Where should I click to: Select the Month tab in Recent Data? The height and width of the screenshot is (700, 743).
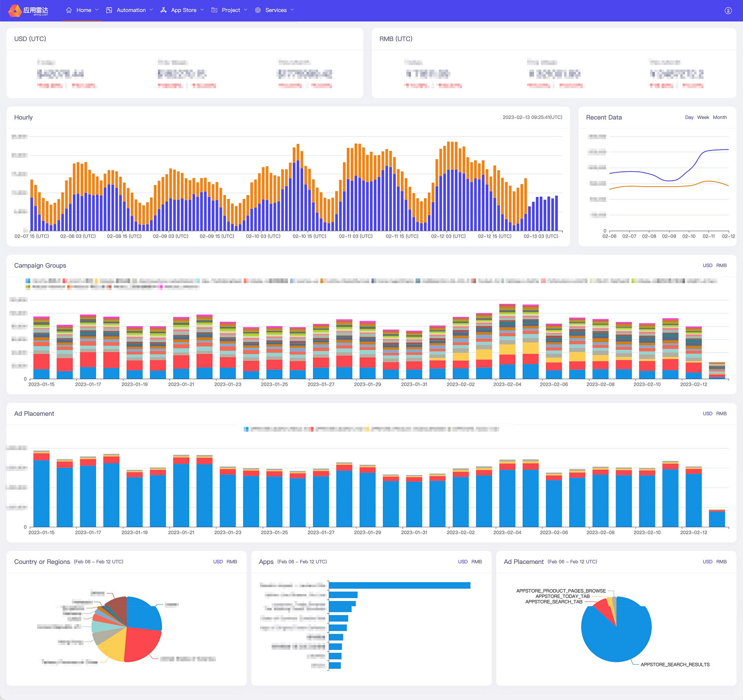720,117
